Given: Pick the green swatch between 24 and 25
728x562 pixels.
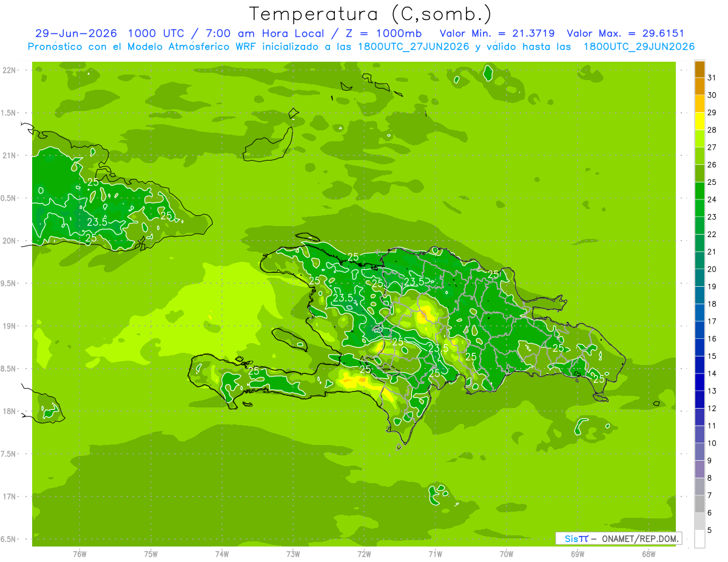Looking at the screenshot, I should (x=699, y=191).
